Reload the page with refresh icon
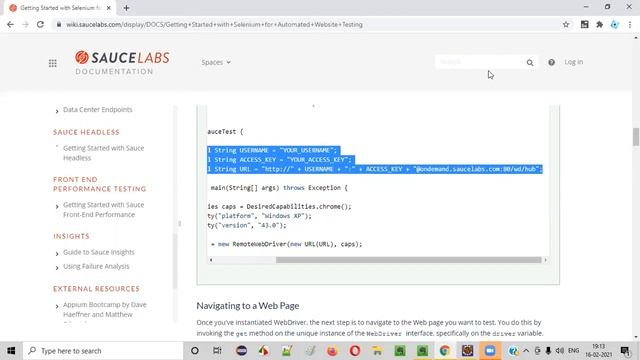 (x=40, y=24)
